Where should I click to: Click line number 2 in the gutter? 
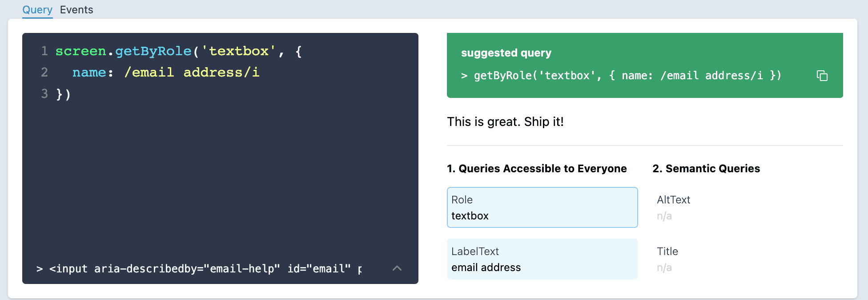click(x=44, y=73)
